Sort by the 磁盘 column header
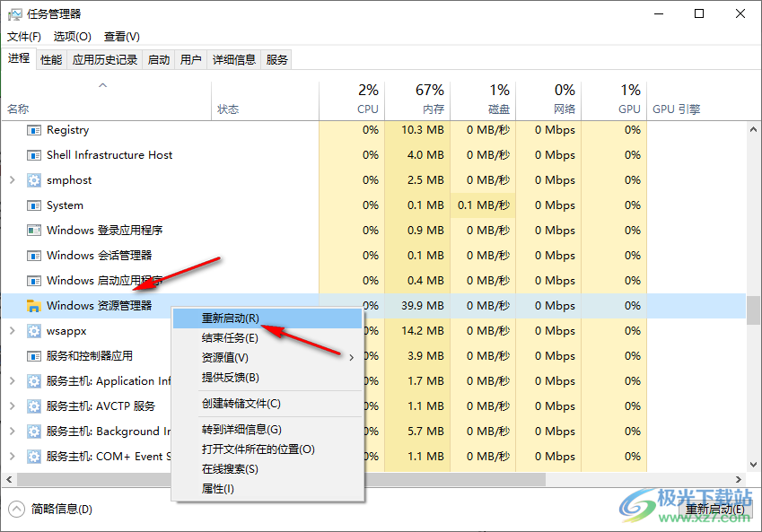The width and height of the screenshot is (762, 532). tap(483, 101)
